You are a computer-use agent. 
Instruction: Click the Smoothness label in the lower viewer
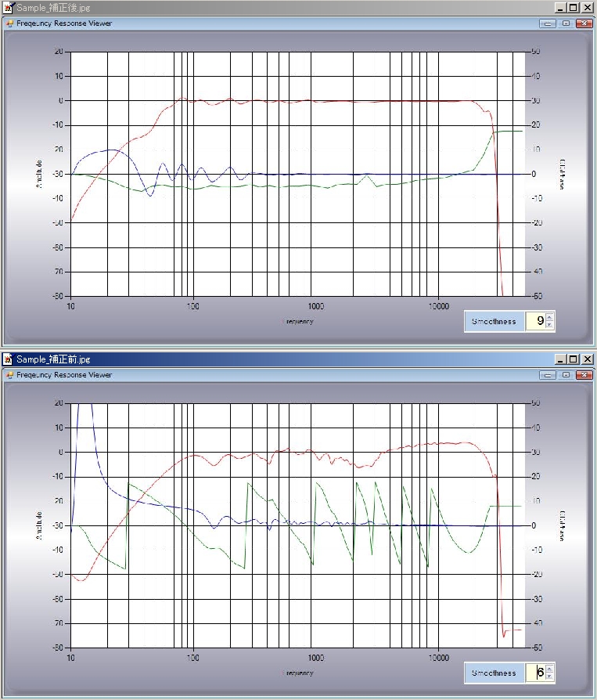pyautogui.click(x=494, y=673)
